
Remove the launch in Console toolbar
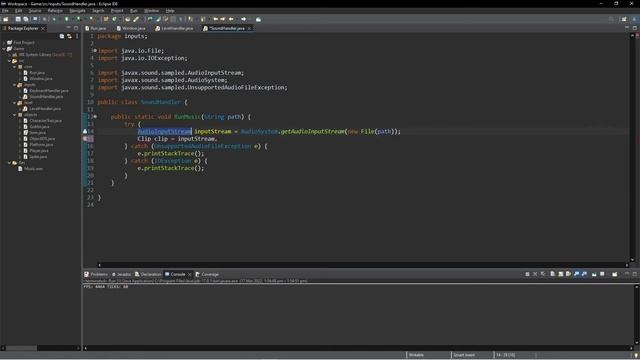[x=535, y=274]
